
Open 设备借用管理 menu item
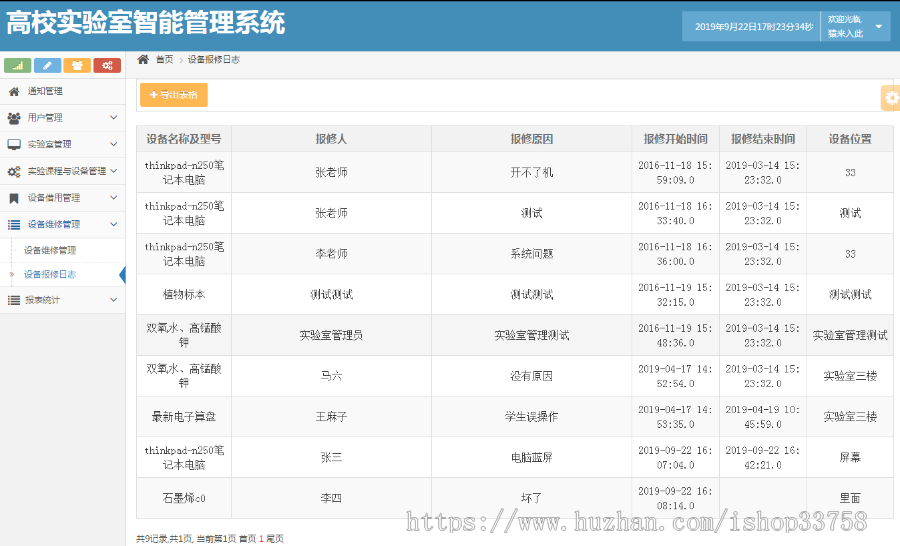(63, 198)
